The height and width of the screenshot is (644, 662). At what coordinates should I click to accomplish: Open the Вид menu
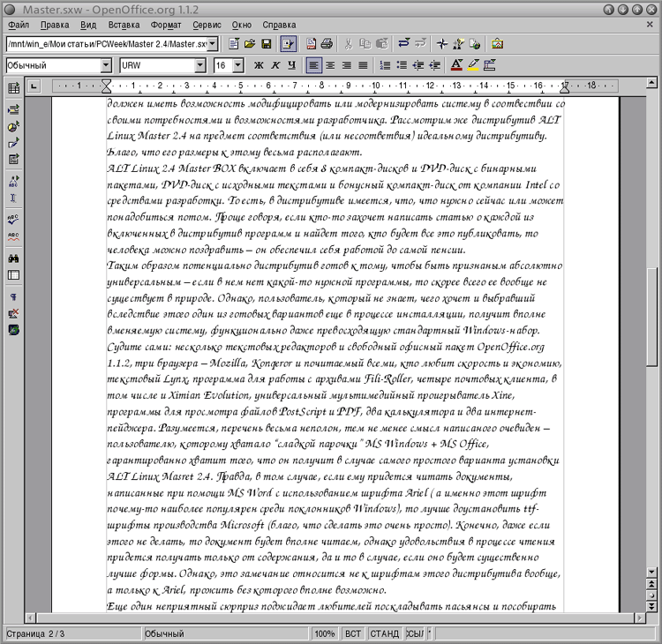[x=88, y=25]
